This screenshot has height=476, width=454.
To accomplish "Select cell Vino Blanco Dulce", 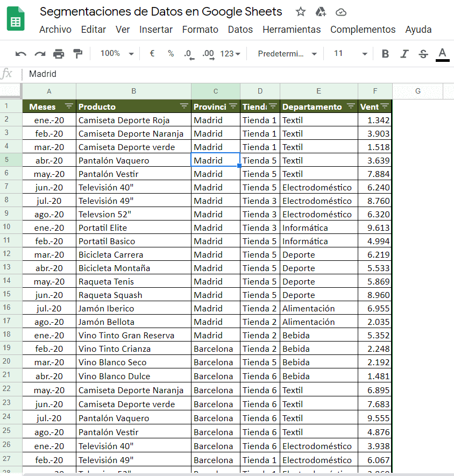I will [133, 376].
